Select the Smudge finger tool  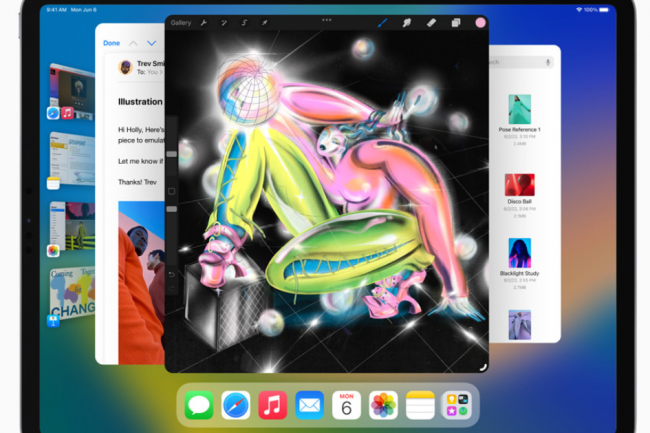pos(407,23)
